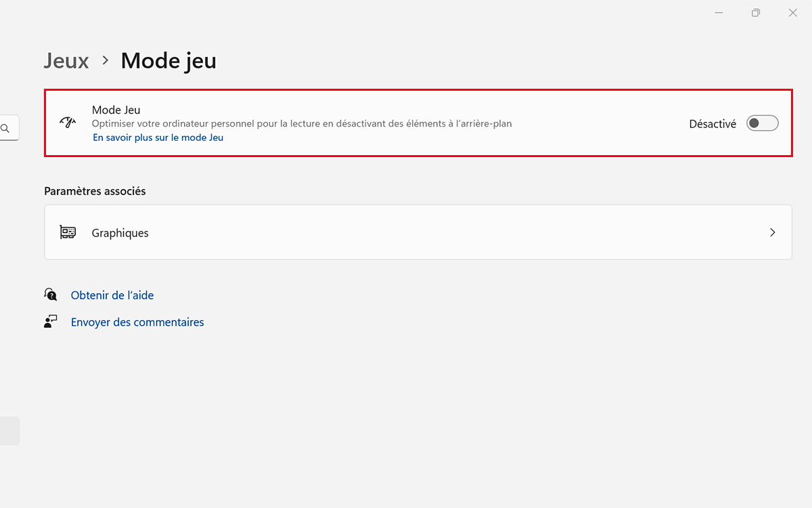Minimize the Settings window
This screenshot has width=812, height=508.
719,13
